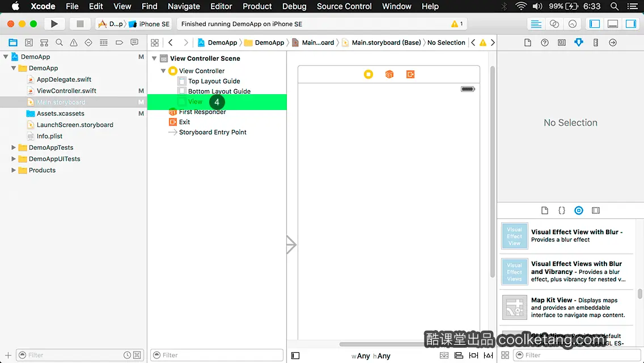
Task: Open the DemoApp scheme selector
Action: [x=111, y=24]
